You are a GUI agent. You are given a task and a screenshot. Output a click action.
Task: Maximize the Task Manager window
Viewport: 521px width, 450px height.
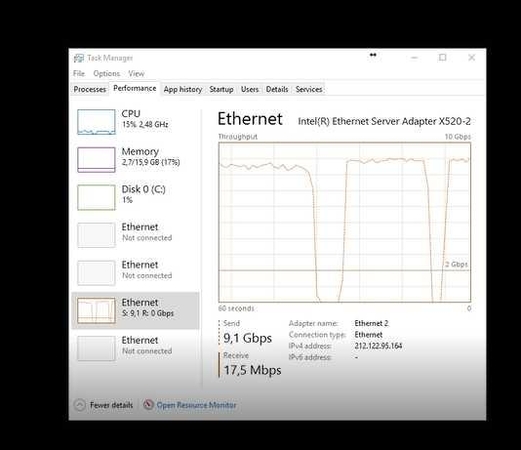[x=443, y=58]
